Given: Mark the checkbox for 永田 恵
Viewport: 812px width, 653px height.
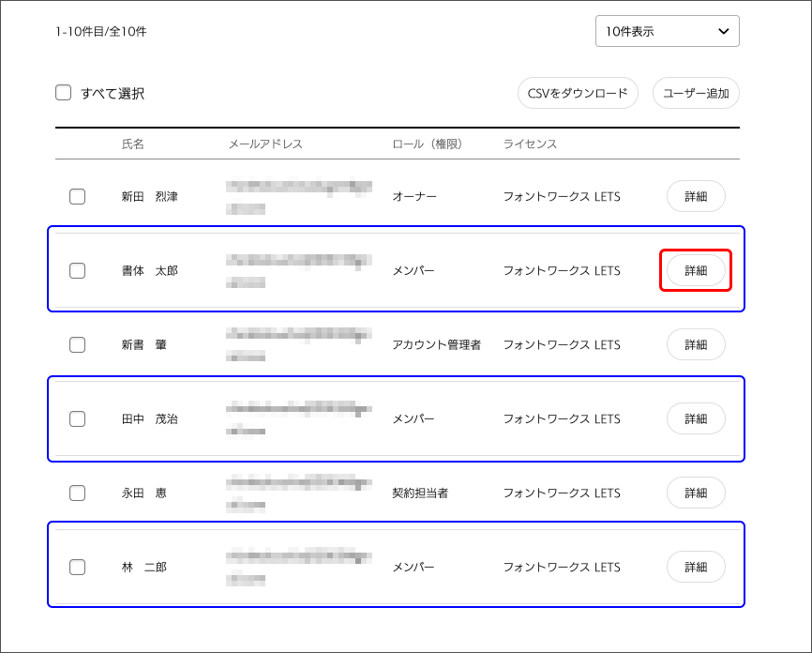Looking at the screenshot, I should [x=78, y=493].
